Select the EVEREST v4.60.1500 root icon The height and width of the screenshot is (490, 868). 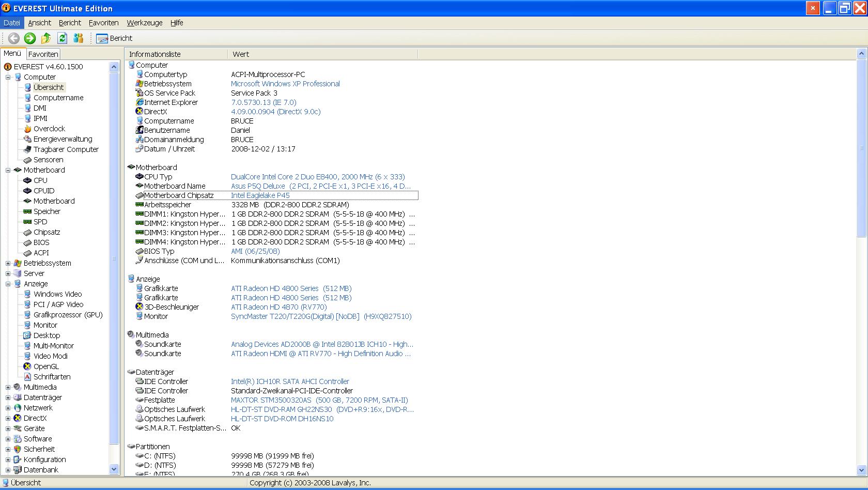click(8, 67)
